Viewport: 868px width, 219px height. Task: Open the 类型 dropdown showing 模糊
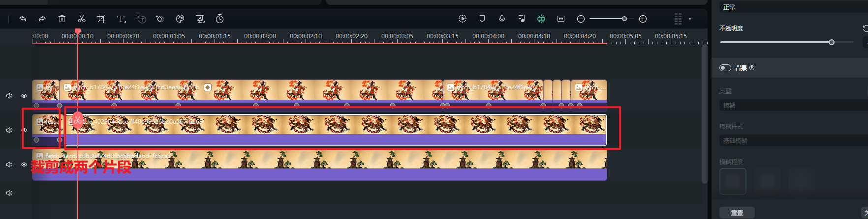pyautogui.click(x=794, y=105)
